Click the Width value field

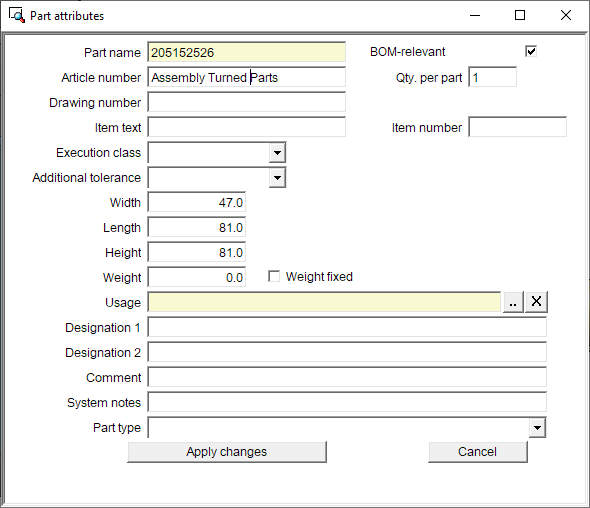[197, 202]
